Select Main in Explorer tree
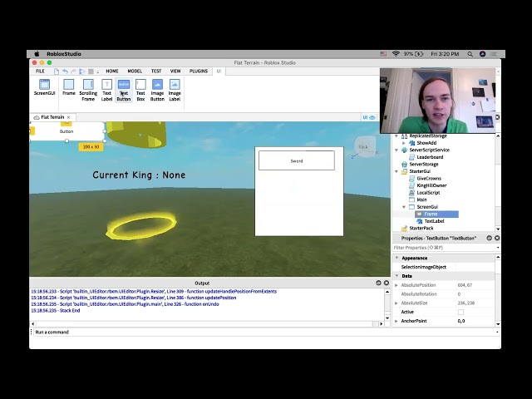 click(421, 199)
